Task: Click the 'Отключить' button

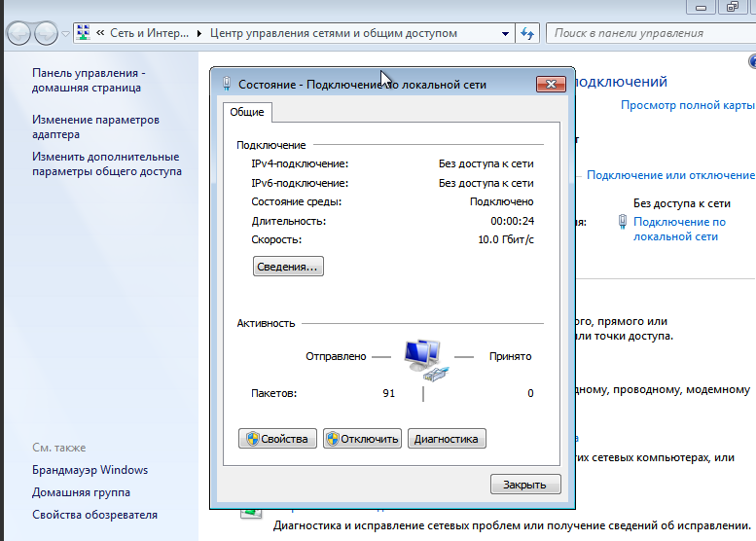Action: pos(362,439)
